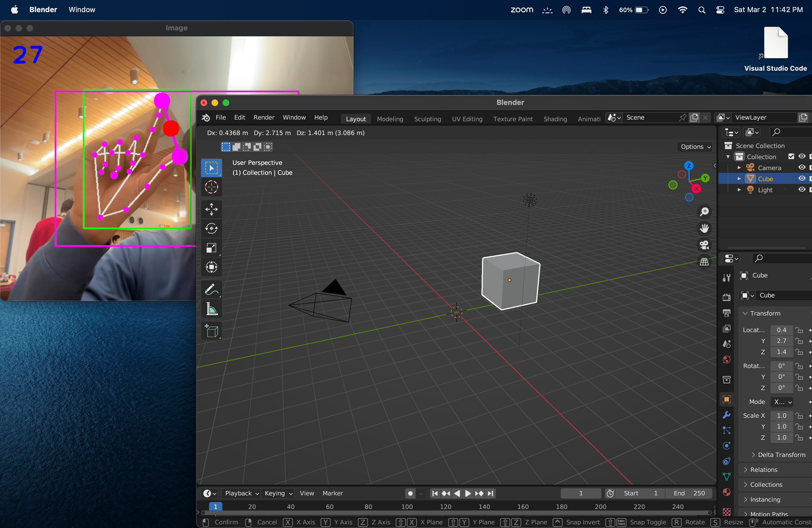The image size is (812, 528).
Task: Click the Location Z value field
Action: tap(781, 352)
